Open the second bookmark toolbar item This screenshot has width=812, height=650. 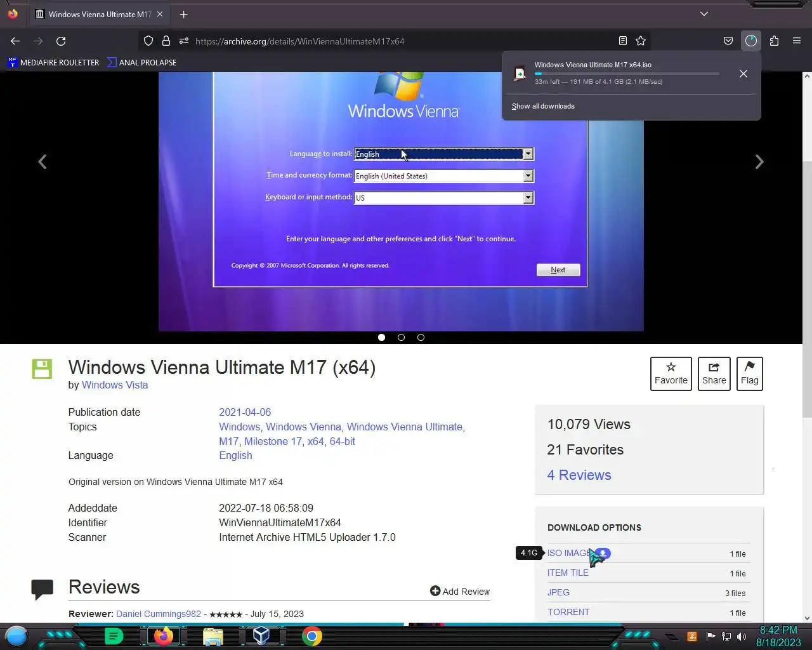[141, 62]
